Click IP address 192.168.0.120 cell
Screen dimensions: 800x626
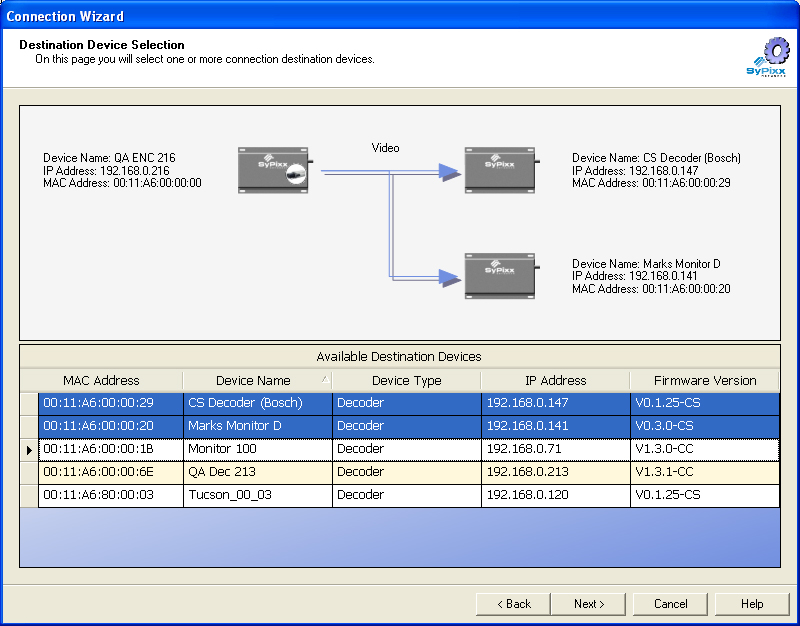555,495
